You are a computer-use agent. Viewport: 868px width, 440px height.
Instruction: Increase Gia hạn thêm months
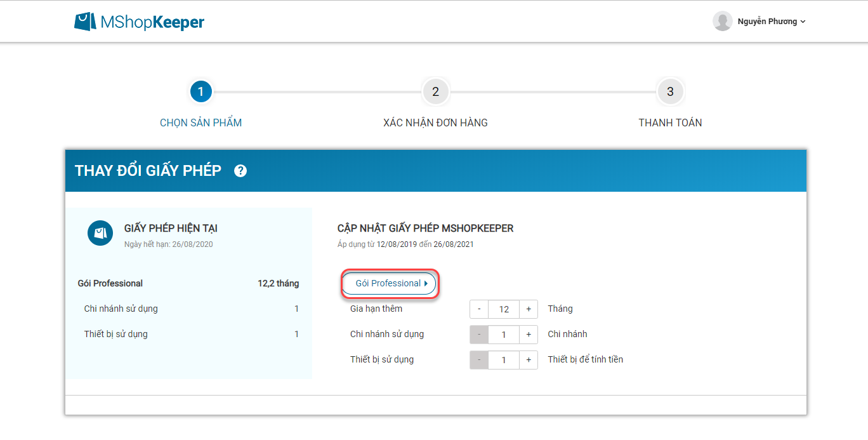pos(529,309)
